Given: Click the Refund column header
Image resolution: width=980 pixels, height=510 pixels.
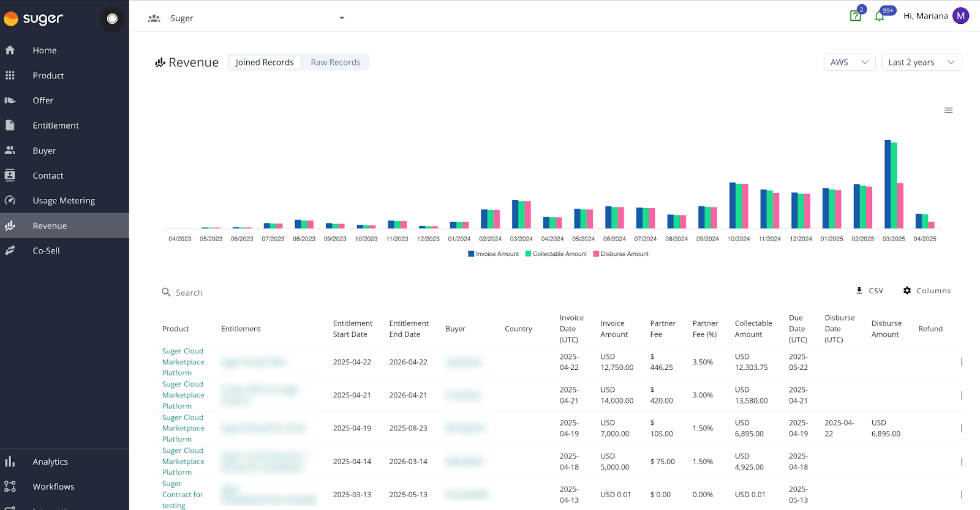Looking at the screenshot, I should point(930,329).
